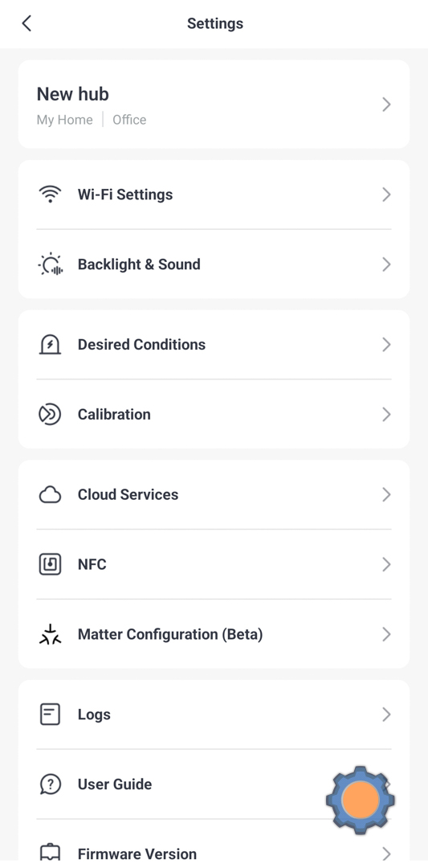Screen dimensions: 428x868
Task: Expand the New hub chevron
Action: [386, 104]
